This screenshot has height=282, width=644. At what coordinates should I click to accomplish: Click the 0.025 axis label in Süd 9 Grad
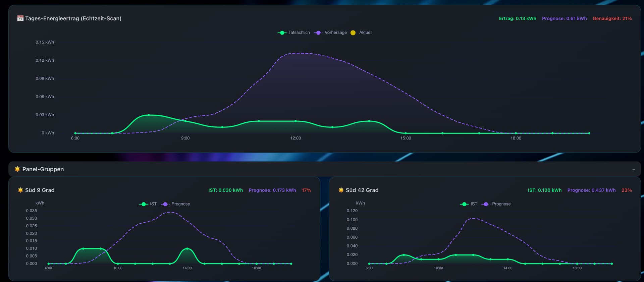pos(32,226)
